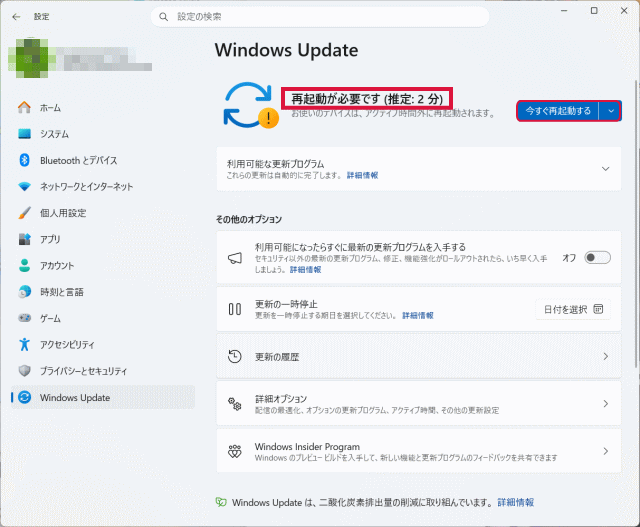Click the ホーム house icon
The width and height of the screenshot is (640, 527).
pyautogui.click(x=24, y=108)
